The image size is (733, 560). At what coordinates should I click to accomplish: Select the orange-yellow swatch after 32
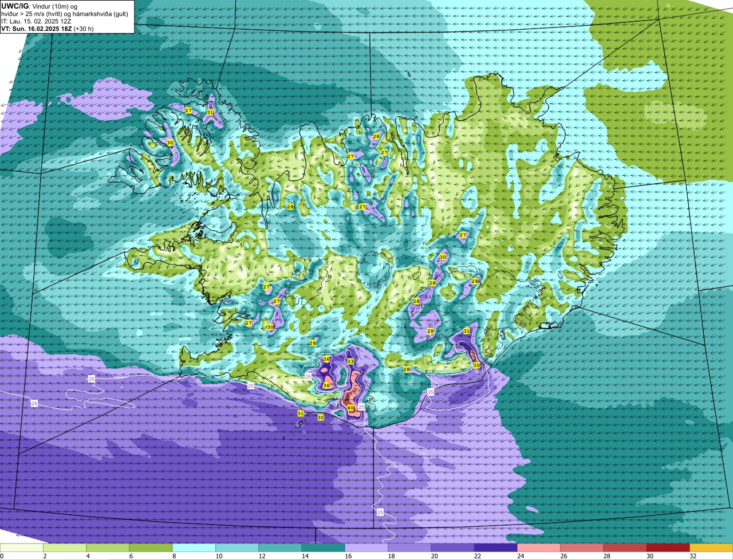711,548
